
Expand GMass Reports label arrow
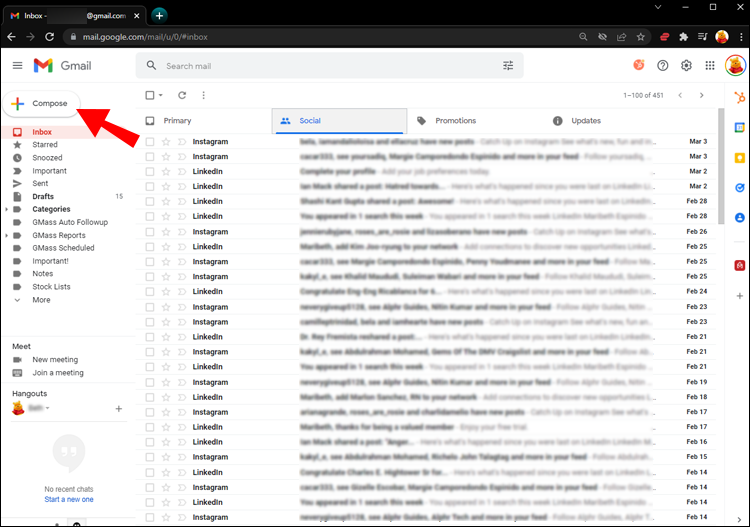pyautogui.click(x=6, y=235)
